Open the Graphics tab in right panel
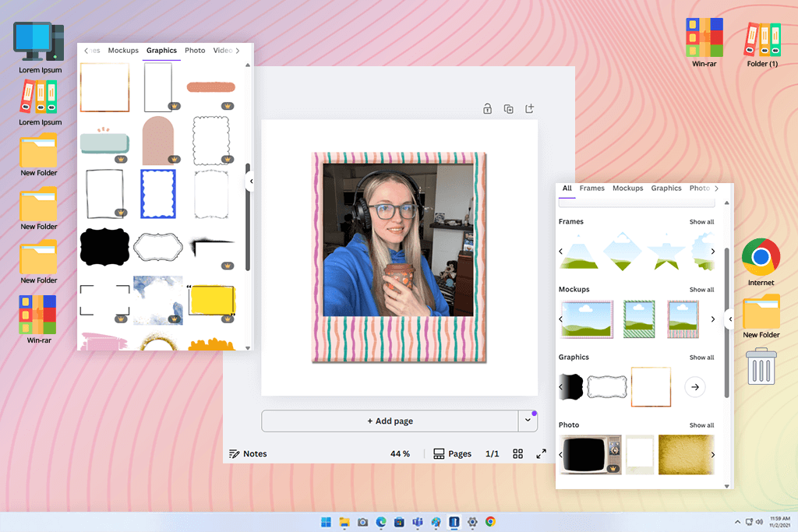Image resolution: width=798 pixels, height=532 pixels. pos(666,188)
